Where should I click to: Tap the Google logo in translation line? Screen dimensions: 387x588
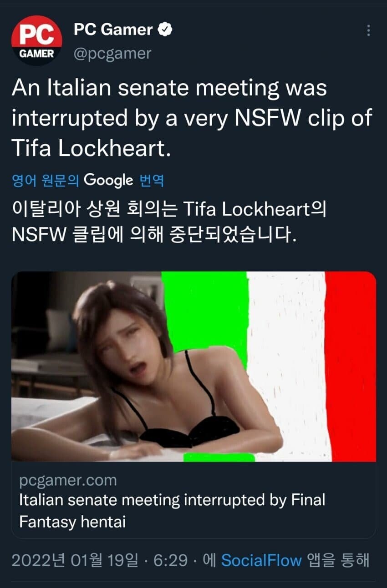click(x=109, y=181)
